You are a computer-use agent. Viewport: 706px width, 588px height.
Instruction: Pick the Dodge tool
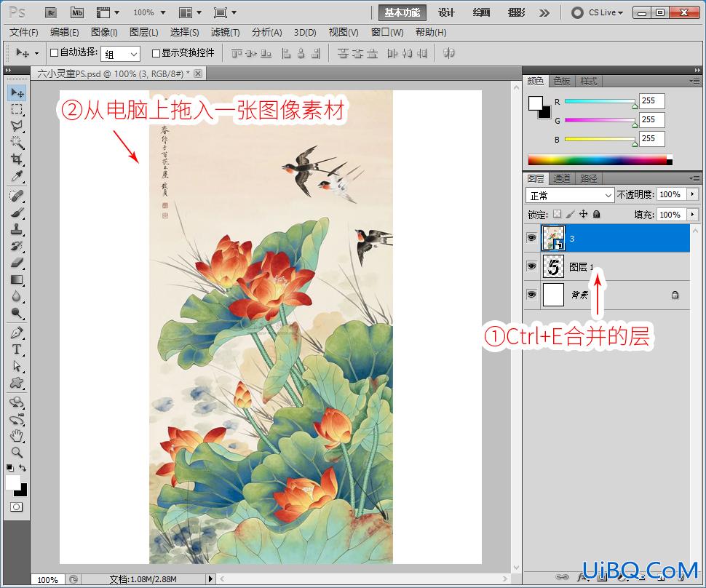(17, 313)
